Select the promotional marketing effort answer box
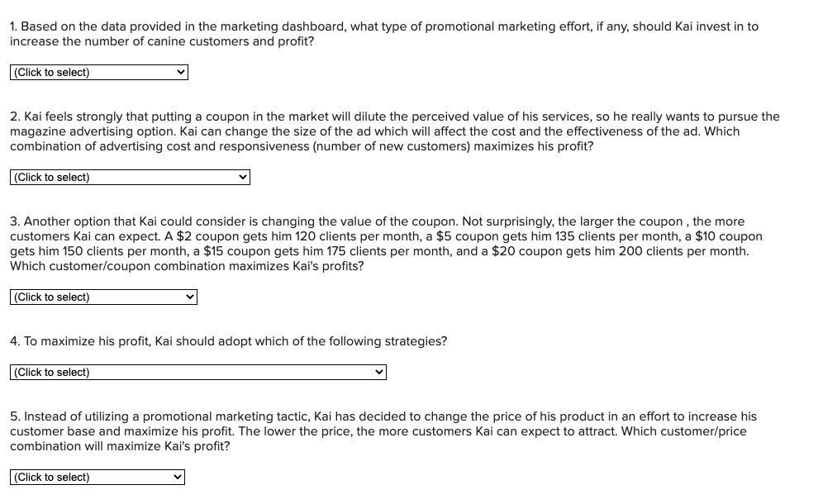 coord(99,72)
